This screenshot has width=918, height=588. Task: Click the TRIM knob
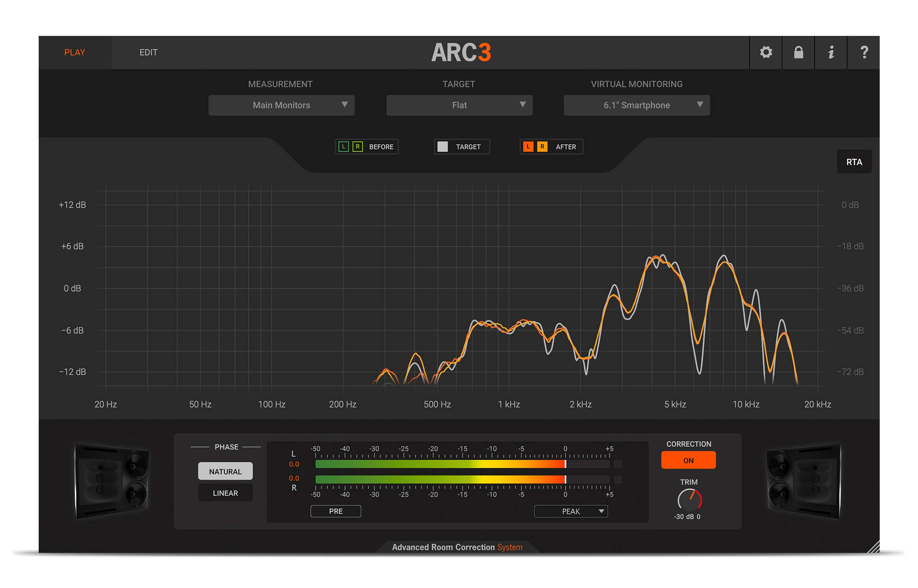pos(690,500)
